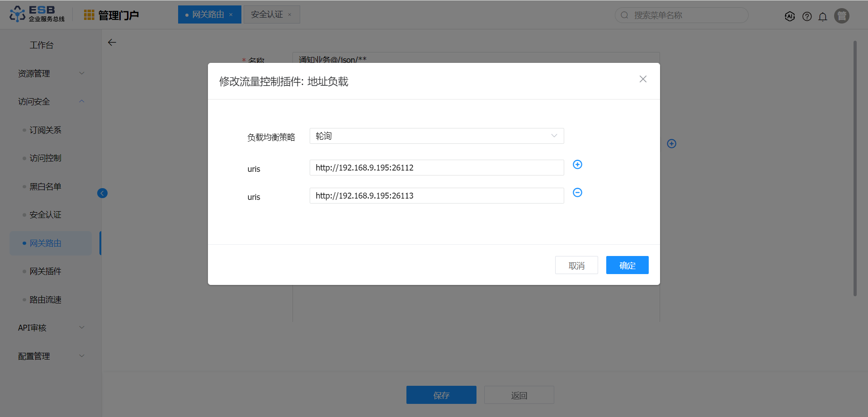This screenshot has height=417, width=868.
Task: Click the back arrow icon
Action: point(112,43)
